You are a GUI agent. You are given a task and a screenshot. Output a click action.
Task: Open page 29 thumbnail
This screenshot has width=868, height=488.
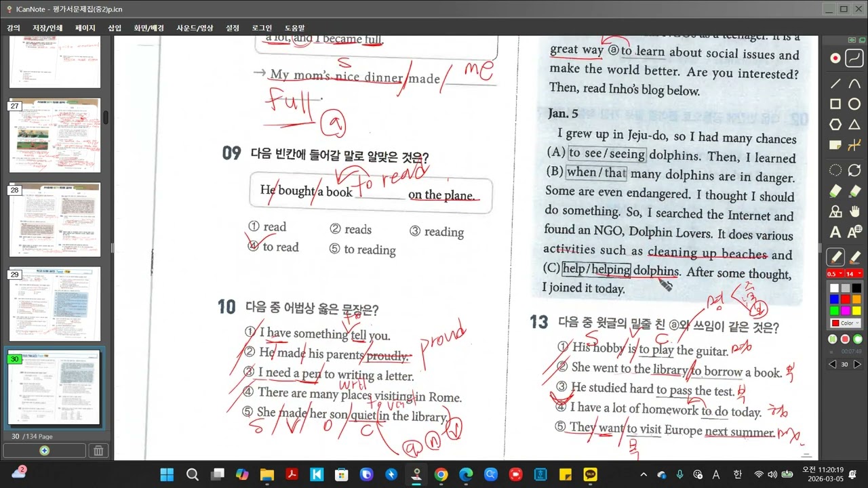[x=54, y=304]
